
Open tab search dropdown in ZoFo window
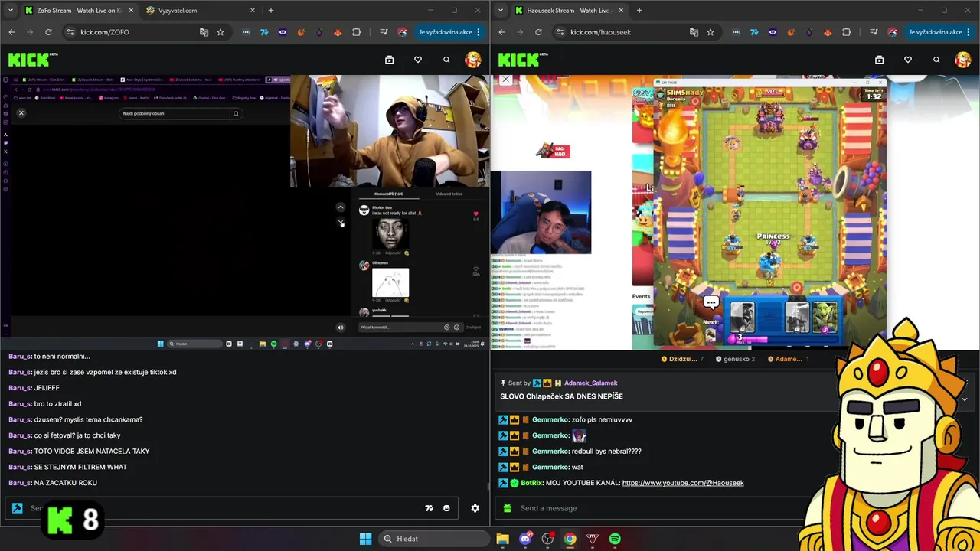click(10, 11)
